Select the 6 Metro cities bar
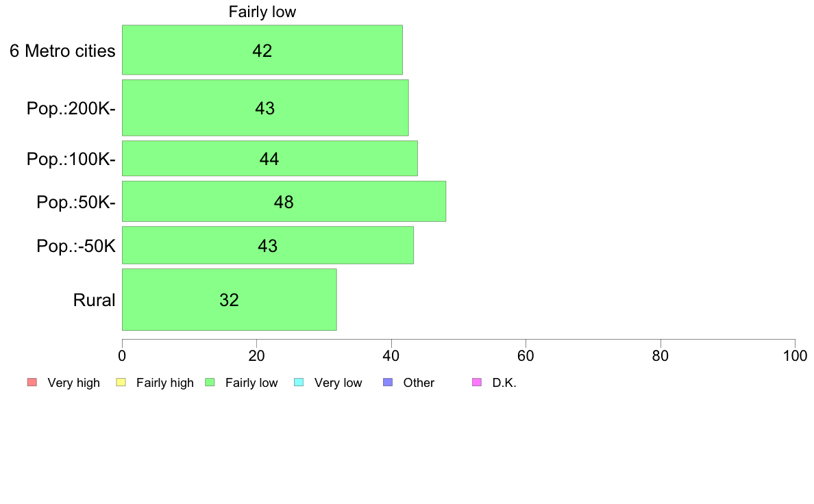Screen dimensions: 814x504 [x=262, y=50]
